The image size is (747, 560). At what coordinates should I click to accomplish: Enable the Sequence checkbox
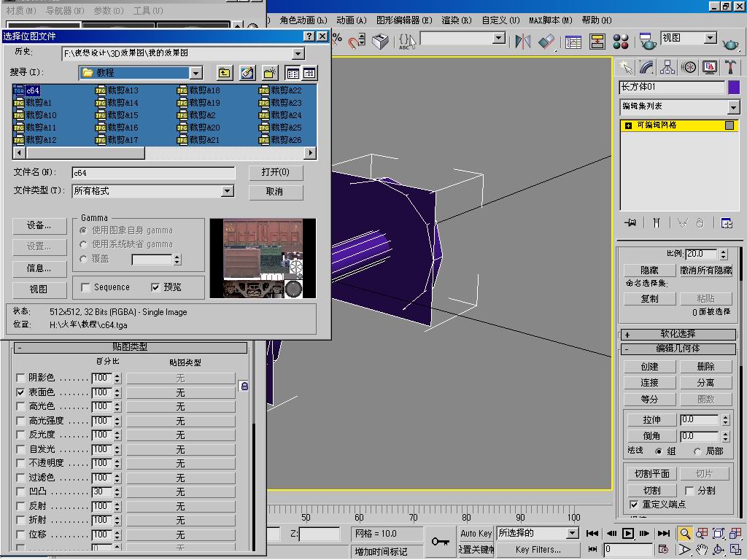click(86, 287)
